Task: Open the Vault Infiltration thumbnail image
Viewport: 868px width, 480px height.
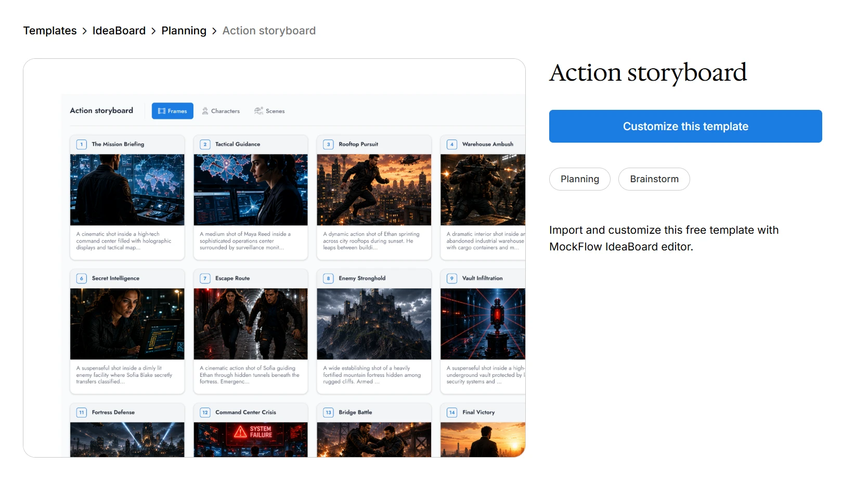Action: click(483, 324)
